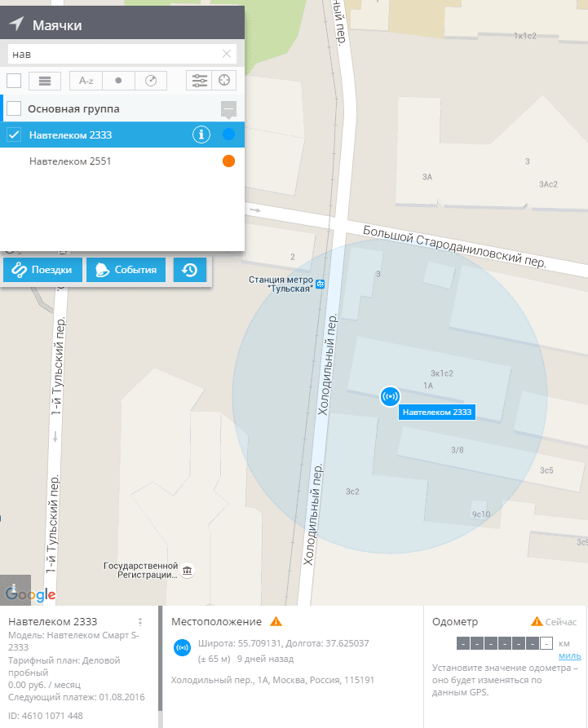Check the Основная группа checkbox

14,108
